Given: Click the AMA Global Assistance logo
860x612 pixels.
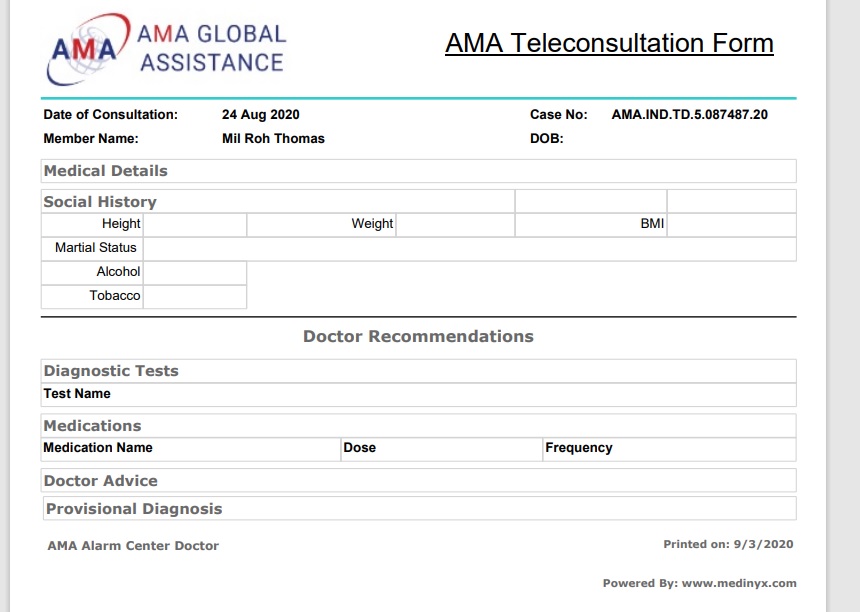Looking at the screenshot, I should point(166,49).
